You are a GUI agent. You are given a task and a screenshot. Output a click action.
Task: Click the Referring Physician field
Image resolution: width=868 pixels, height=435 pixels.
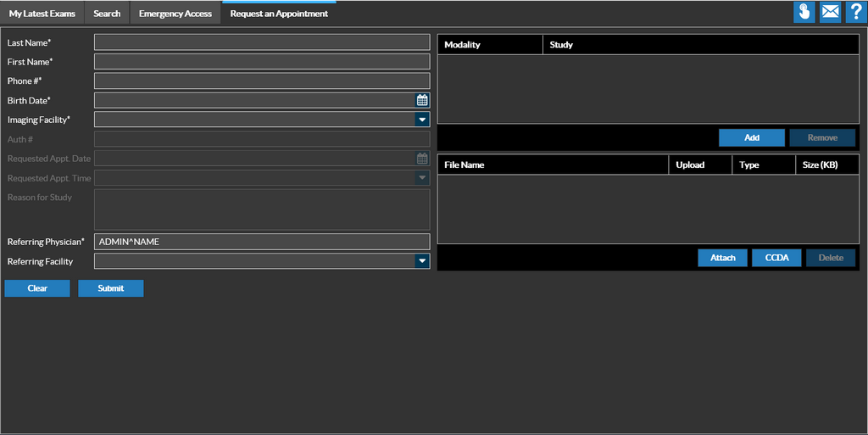click(262, 242)
